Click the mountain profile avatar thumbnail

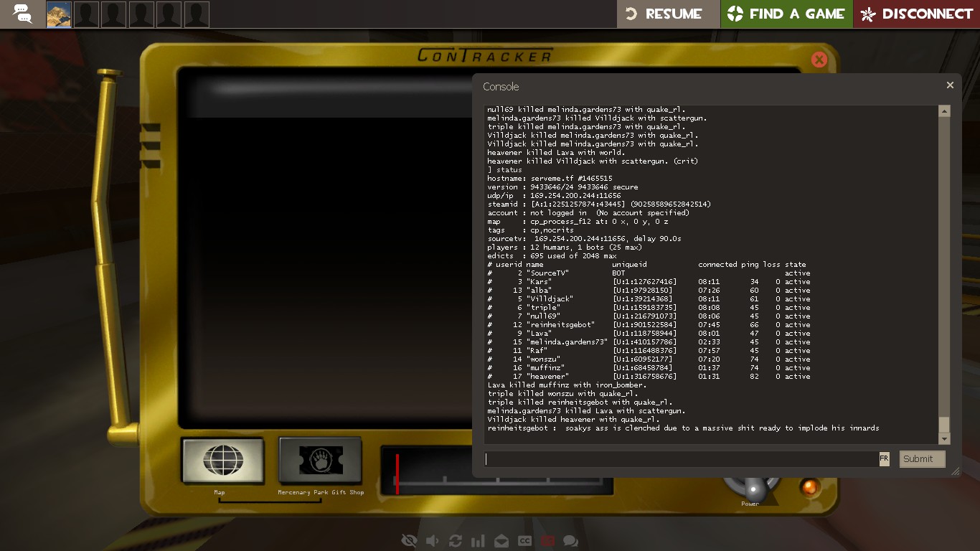pos(59,14)
